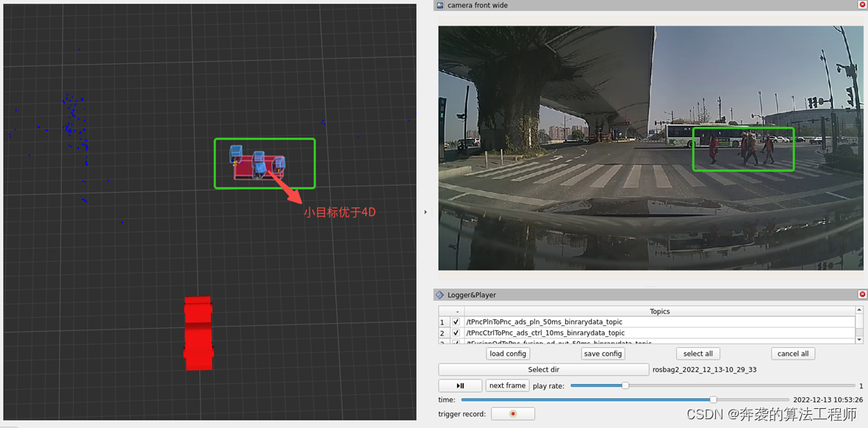The width and height of the screenshot is (868, 428).
Task: Close the camera front wide panel
Action: tap(862, 5)
